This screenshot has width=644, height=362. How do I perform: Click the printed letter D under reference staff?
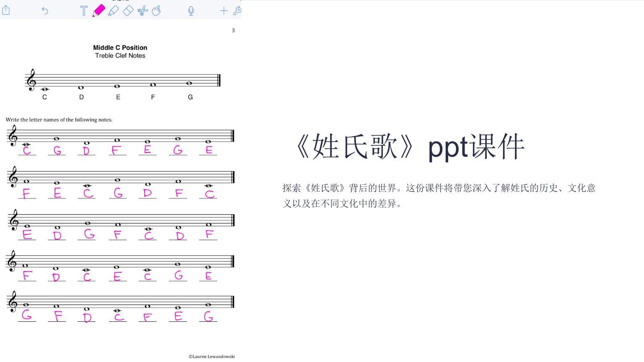point(81,97)
